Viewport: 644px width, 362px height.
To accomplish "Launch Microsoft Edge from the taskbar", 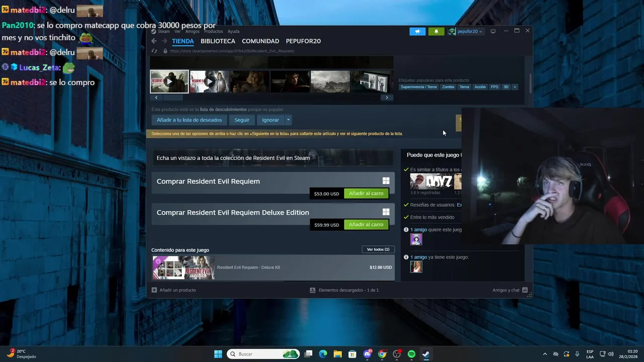I will point(323,354).
